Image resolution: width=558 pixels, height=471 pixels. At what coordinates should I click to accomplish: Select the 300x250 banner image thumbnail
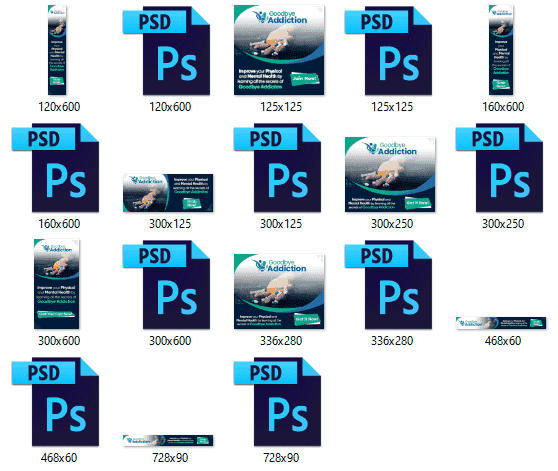coord(390,174)
